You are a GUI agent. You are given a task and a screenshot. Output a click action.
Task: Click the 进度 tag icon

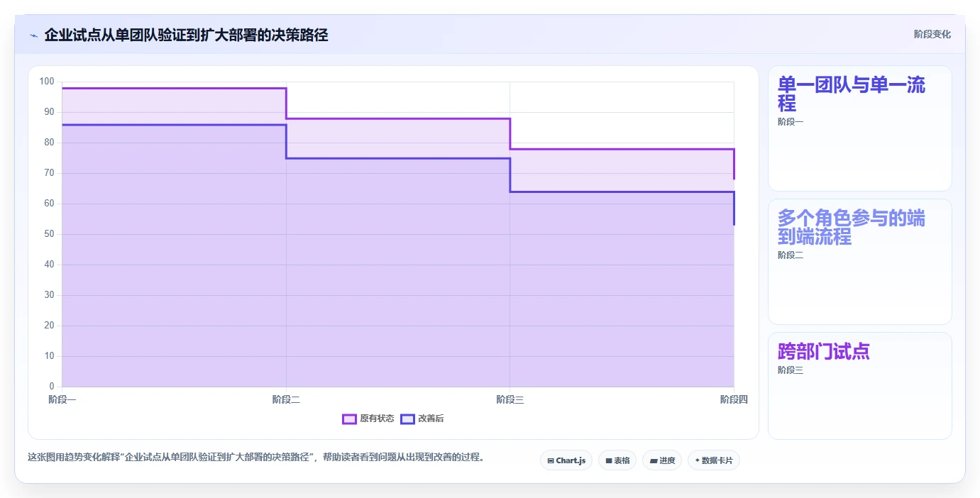click(x=654, y=461)
